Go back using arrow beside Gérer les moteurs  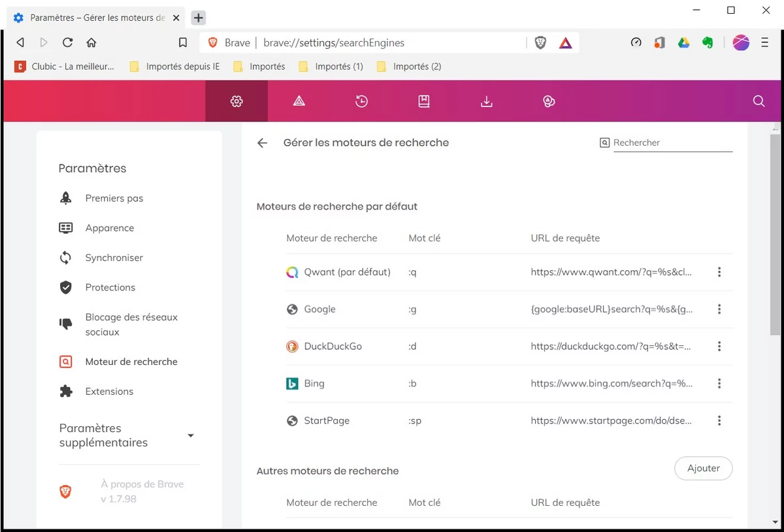(263, 143)
